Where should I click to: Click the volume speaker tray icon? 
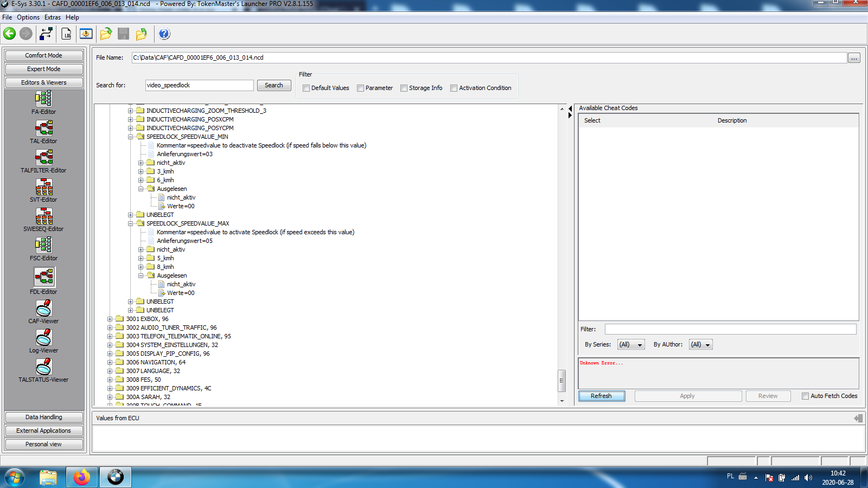pos(808,478)
